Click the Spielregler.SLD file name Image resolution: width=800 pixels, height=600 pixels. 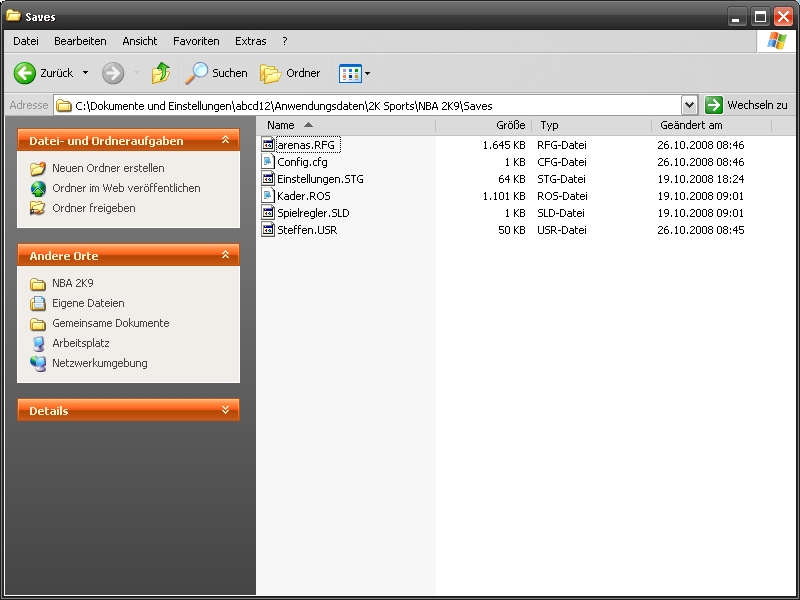(313, 213)
